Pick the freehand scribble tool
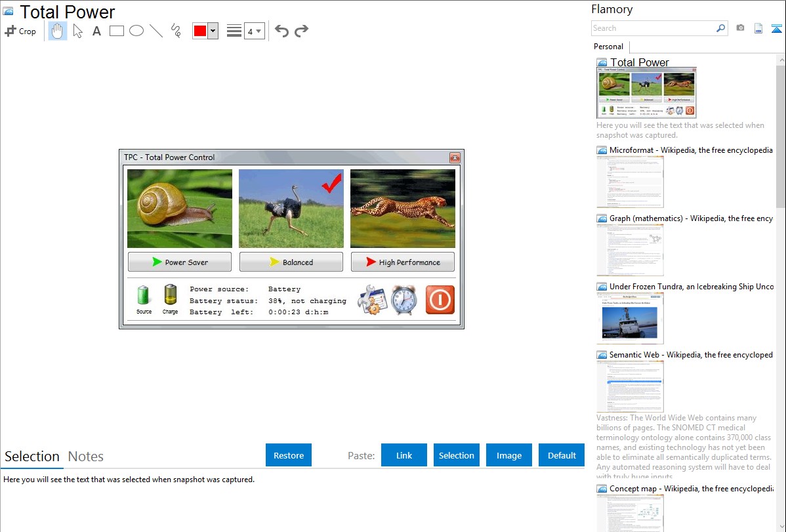This screenshot has height=532, width=786. [x=176, y=31]
